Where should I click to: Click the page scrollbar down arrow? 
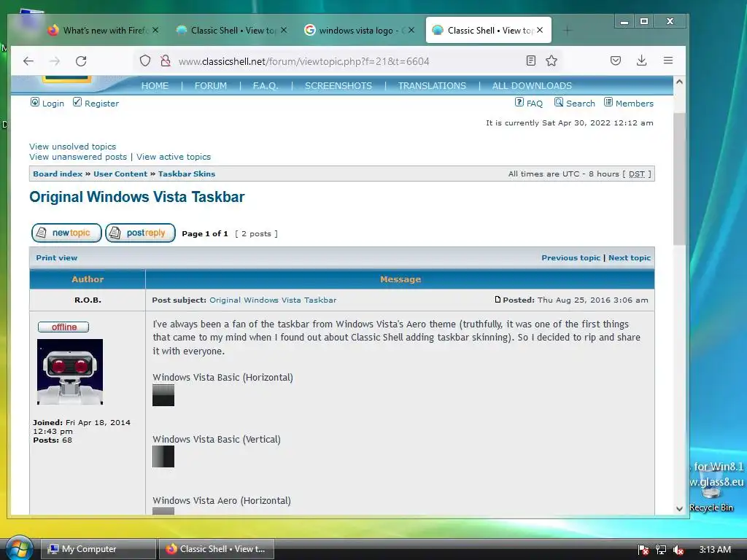coord(679,508)
